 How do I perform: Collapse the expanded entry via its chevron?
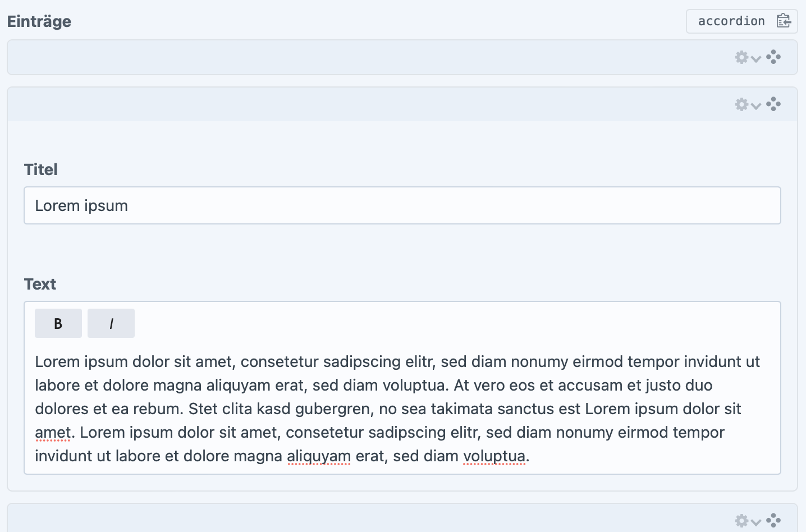(x=757, y=106)
